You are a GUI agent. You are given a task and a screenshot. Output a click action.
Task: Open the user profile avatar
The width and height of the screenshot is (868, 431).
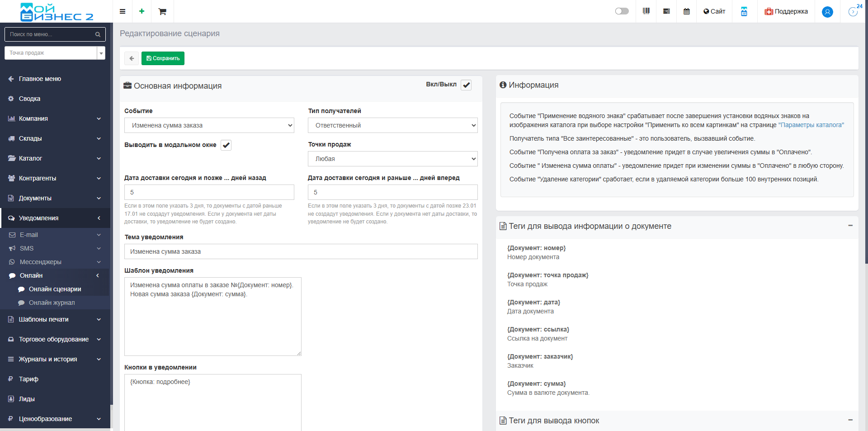pos(827,12)
